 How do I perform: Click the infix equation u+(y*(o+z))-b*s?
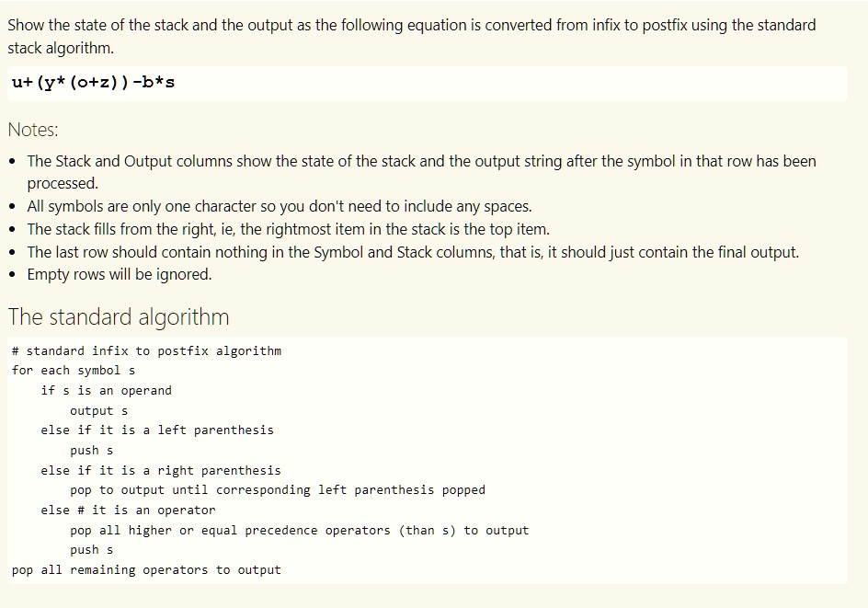point(93,83)
